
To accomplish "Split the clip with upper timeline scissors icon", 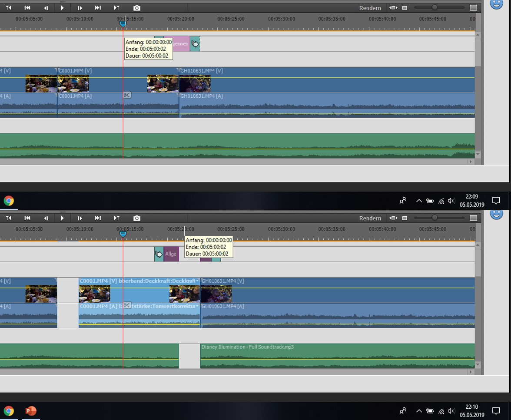I will tap(127, 95).
